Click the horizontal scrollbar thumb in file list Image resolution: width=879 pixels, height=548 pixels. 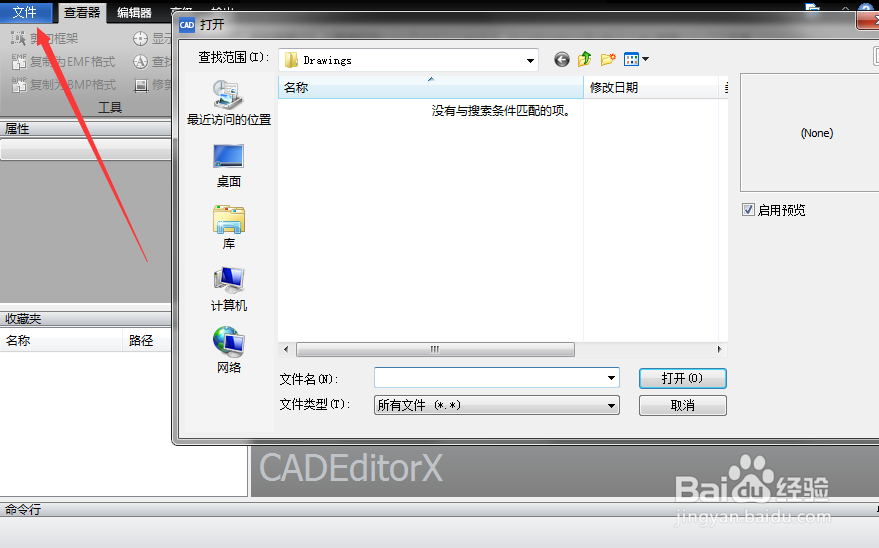tap(435, 349)
